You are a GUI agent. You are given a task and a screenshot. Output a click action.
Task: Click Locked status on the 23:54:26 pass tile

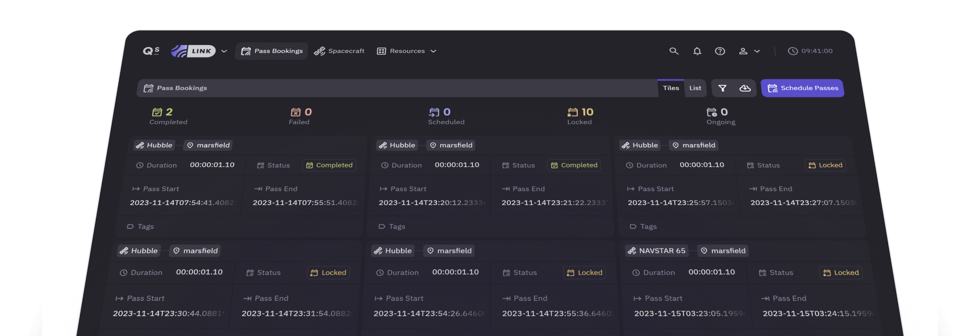tap(584, 273)
